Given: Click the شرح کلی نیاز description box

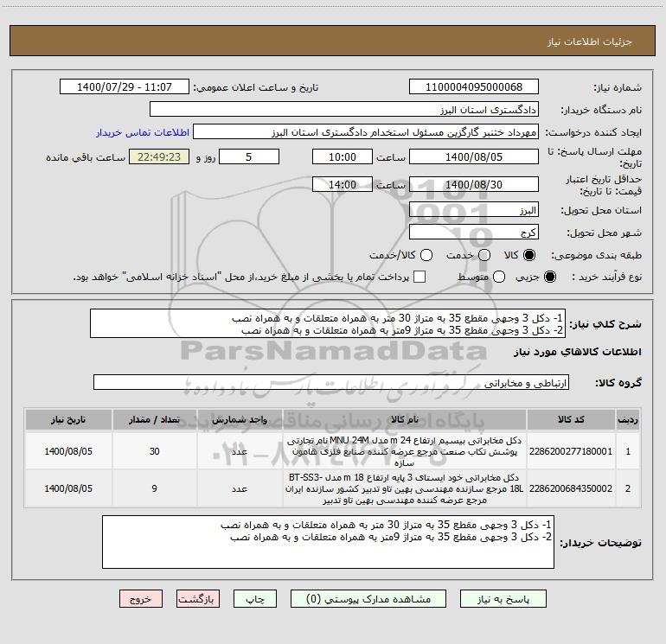Looking at the screenshot, I should pos(328,323).
